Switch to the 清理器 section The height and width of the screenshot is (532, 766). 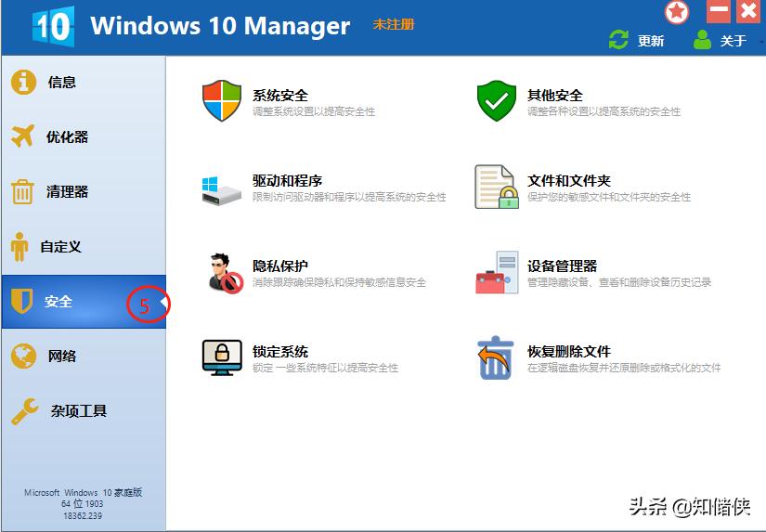tap(67, 191)
